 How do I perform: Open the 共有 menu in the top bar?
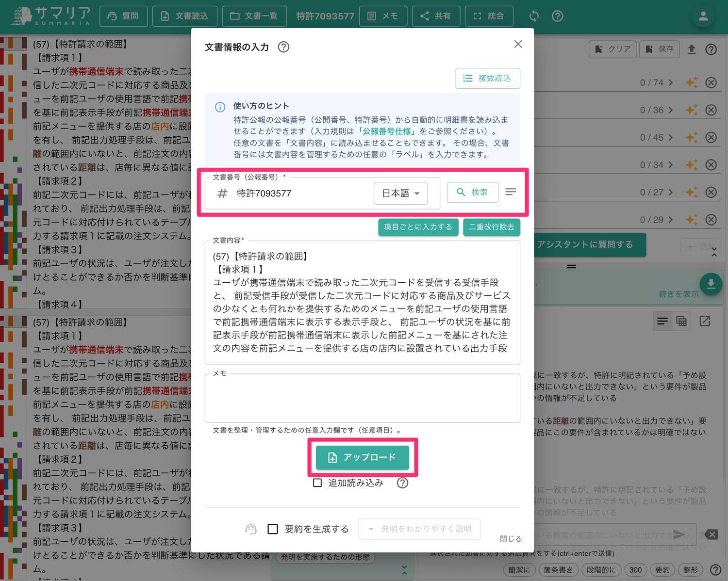(436, 16)
